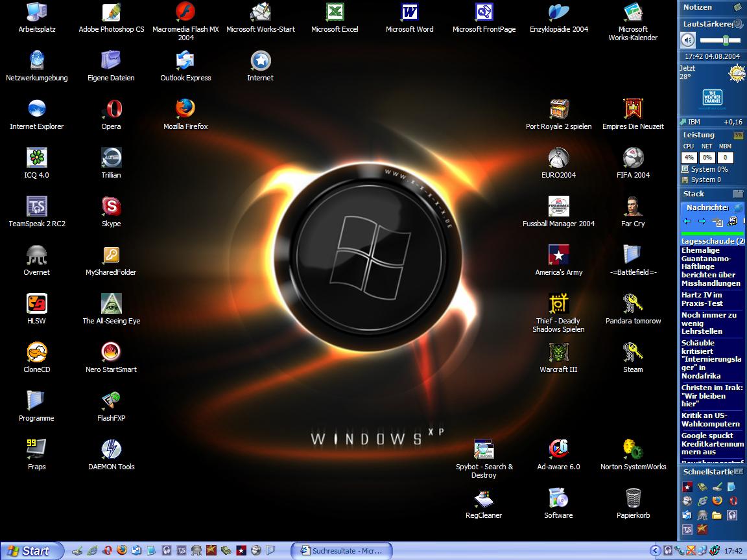
Task: Select the Norton SystemWorks icon
Action: (x=633, y=449)
